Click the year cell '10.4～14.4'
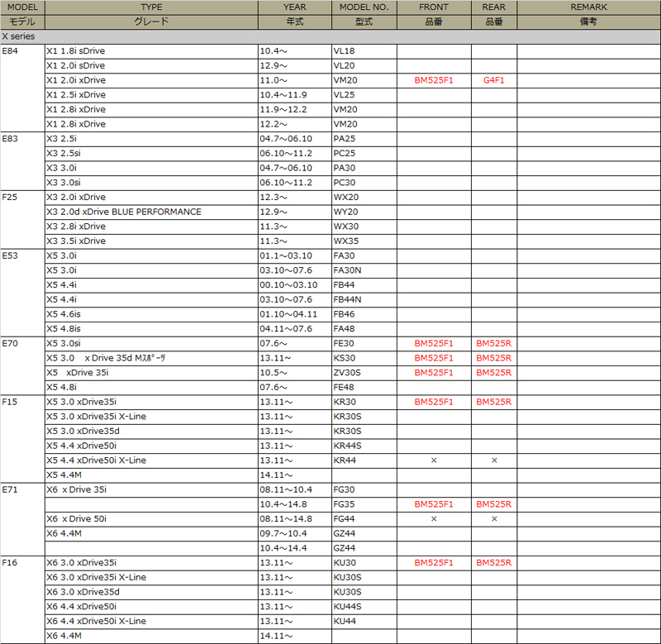Screen dimensions: 661x644 295,548
